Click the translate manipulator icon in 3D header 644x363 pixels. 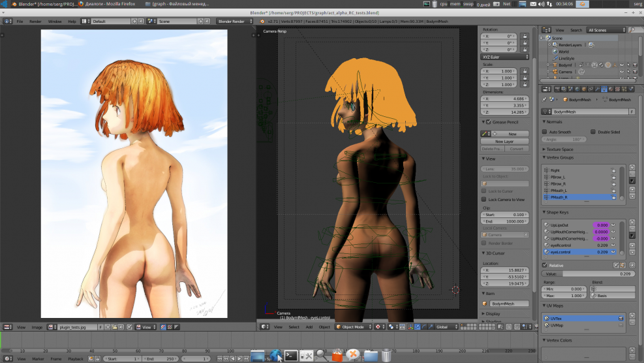418,327
